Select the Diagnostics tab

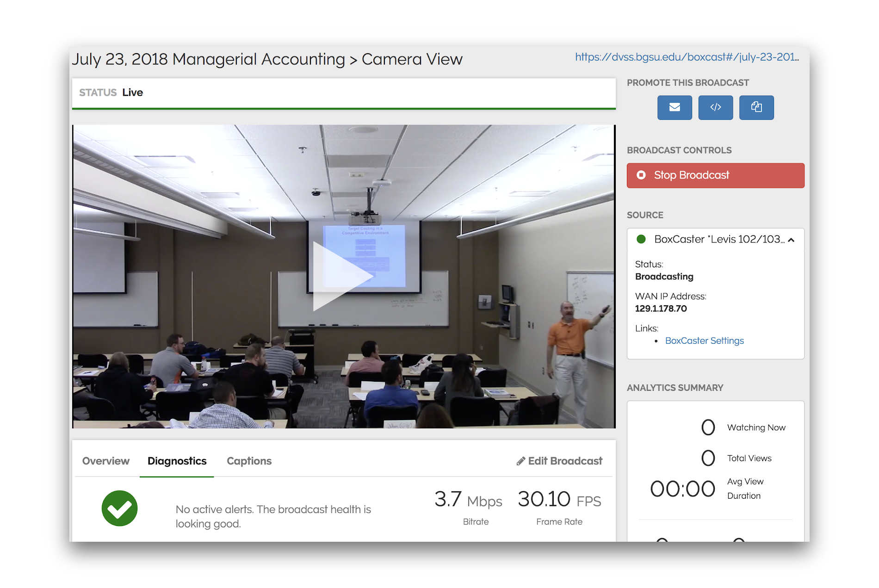(177, 461)
